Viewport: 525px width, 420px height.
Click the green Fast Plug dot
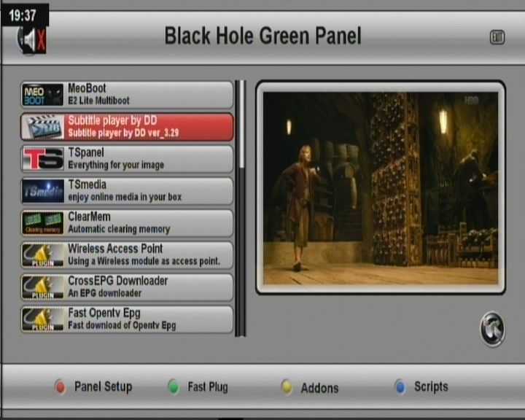tap(174, 387)
